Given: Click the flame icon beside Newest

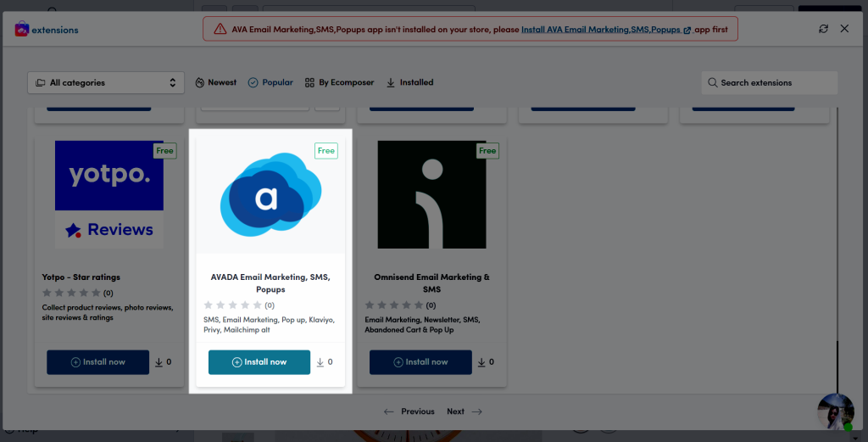Looking at the screenshot, I should pyautogui.click(x=200, y=82).
